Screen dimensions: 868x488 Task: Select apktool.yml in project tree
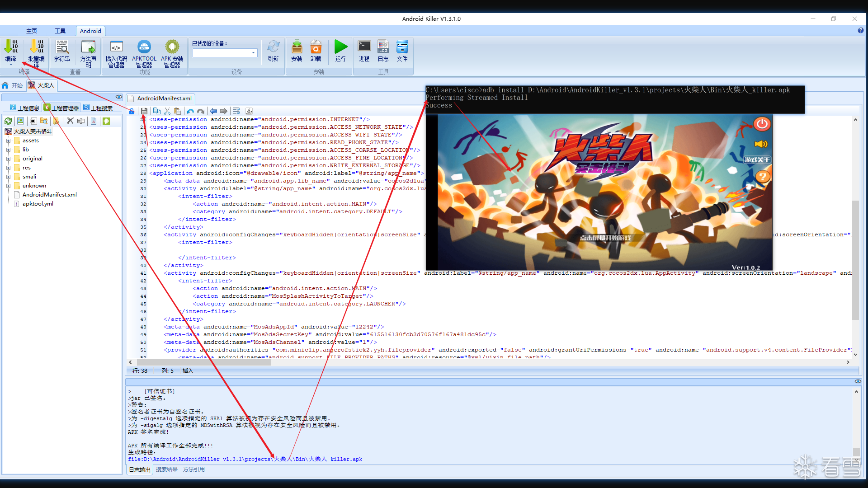38,204
